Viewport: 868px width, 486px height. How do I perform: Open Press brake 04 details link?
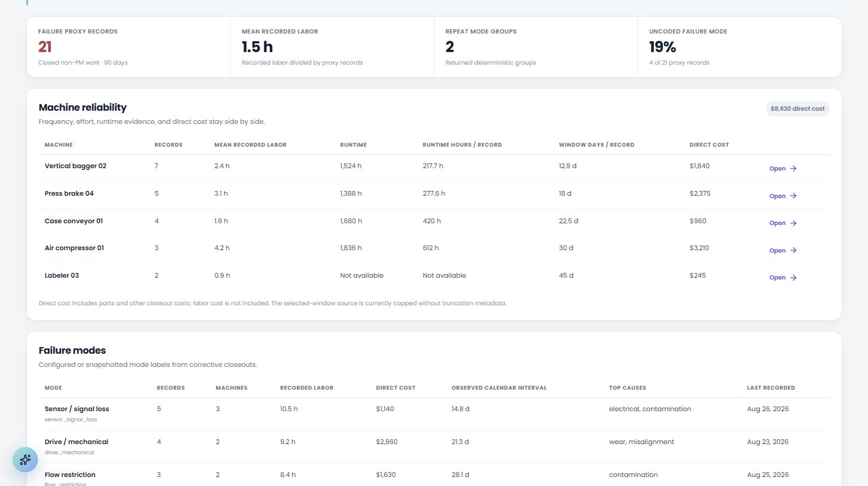click(783, 196)
